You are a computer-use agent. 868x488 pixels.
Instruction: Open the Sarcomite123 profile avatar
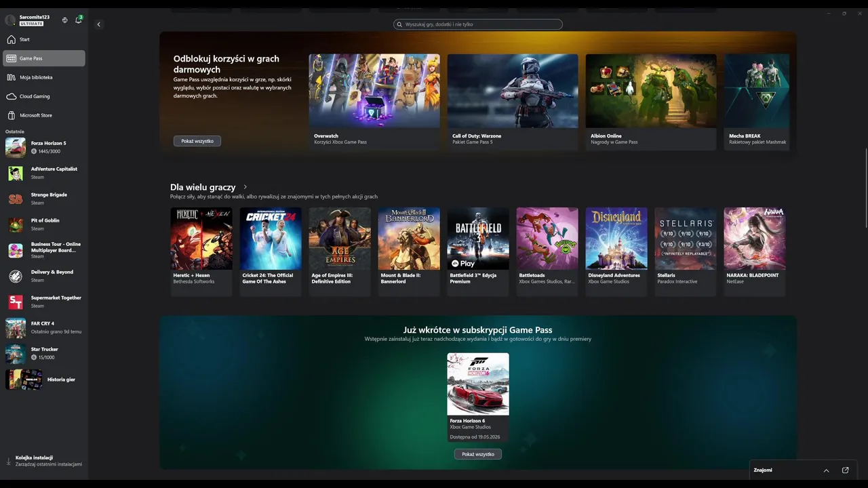(x=10, y=20)
